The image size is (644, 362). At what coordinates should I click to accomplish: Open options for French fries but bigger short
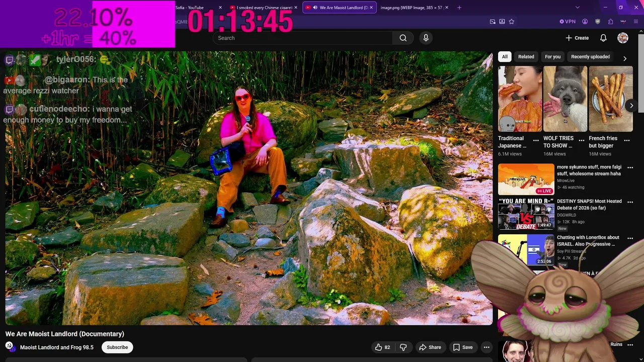[627, 140]
